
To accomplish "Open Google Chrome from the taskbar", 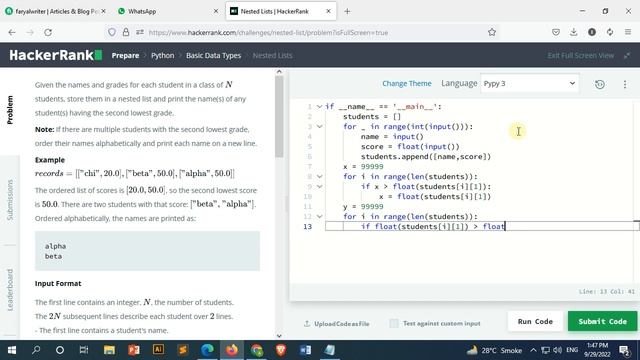I will click(257, 350).
